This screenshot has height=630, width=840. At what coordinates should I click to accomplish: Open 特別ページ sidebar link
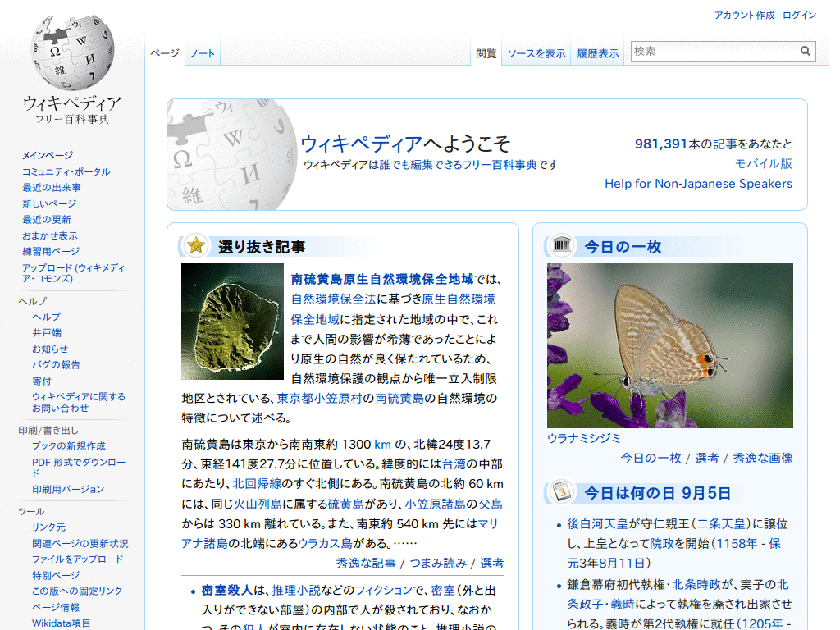click(x=56, y=575)
